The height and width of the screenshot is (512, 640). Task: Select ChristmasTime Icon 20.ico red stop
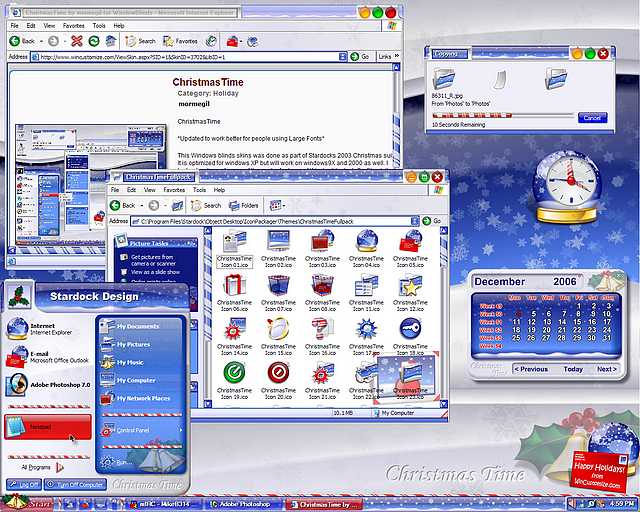pos(278,380)
